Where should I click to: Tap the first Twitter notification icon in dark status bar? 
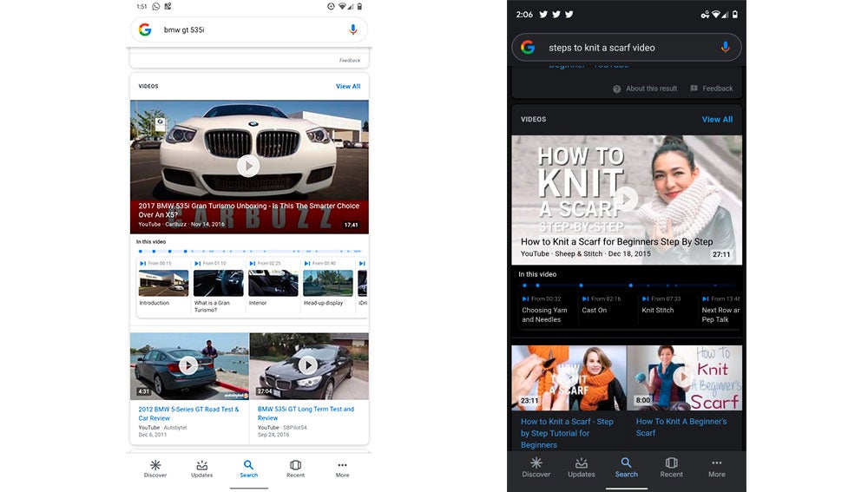(543, 15)
